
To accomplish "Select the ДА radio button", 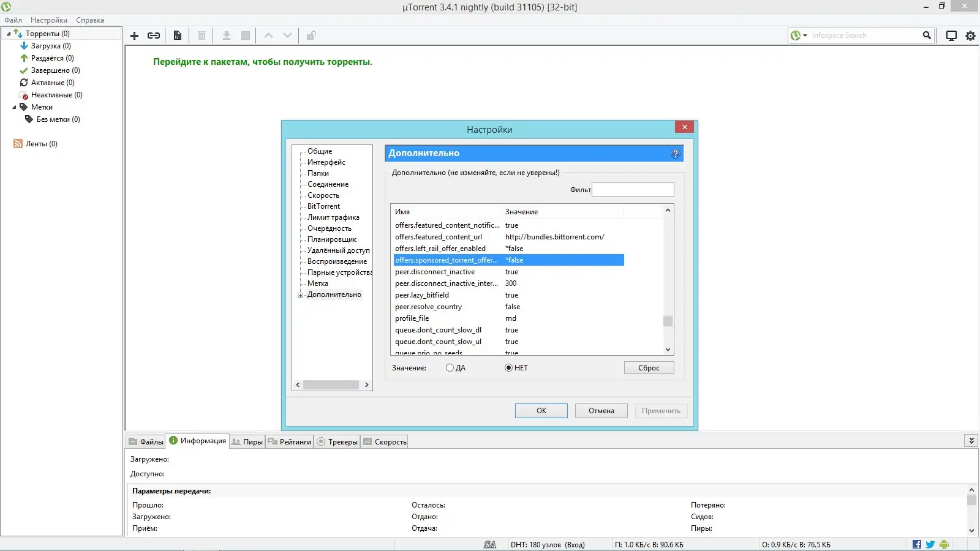I will click(450, 368).
